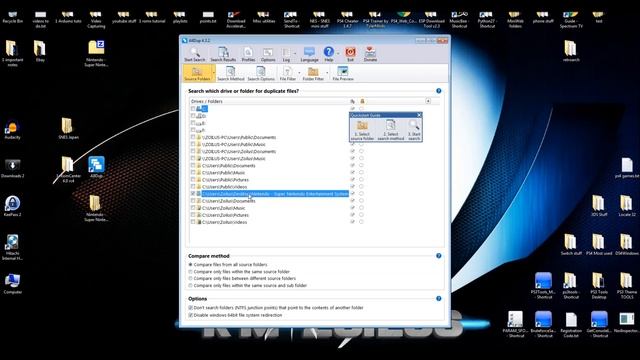Open the Log dropdown arrow
The image size is (640, 360).
point(295,54)
